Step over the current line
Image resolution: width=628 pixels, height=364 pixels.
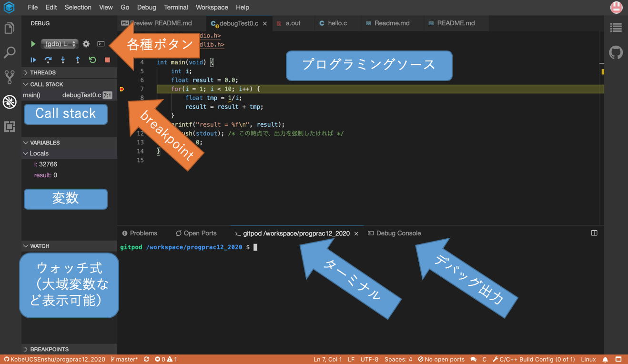pyautogui.click(x=48, y=60)
